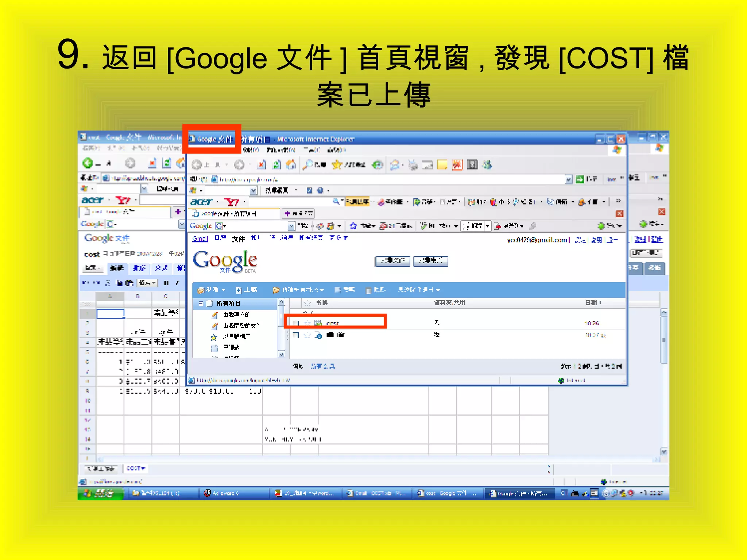
Task: Click the Forward arrow in front IE window
Action: pyautogui.click(x=239, y=165)
